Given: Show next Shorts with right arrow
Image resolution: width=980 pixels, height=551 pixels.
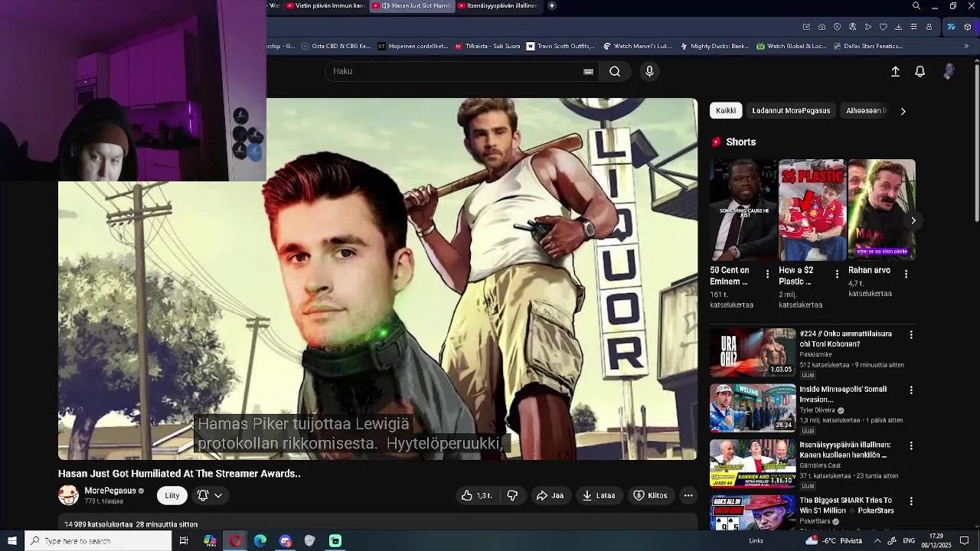Looking at the screenshot, I should pos(913,220).
